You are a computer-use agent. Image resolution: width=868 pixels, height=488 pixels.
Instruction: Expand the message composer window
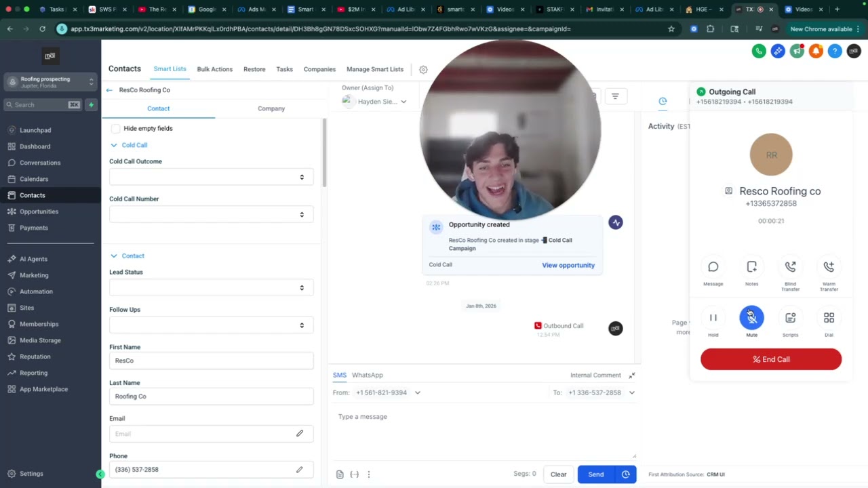(x=631, y=375)
